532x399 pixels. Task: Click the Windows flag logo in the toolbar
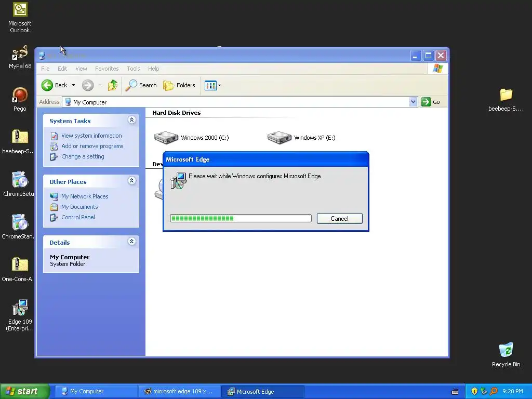tap(437, 69)
